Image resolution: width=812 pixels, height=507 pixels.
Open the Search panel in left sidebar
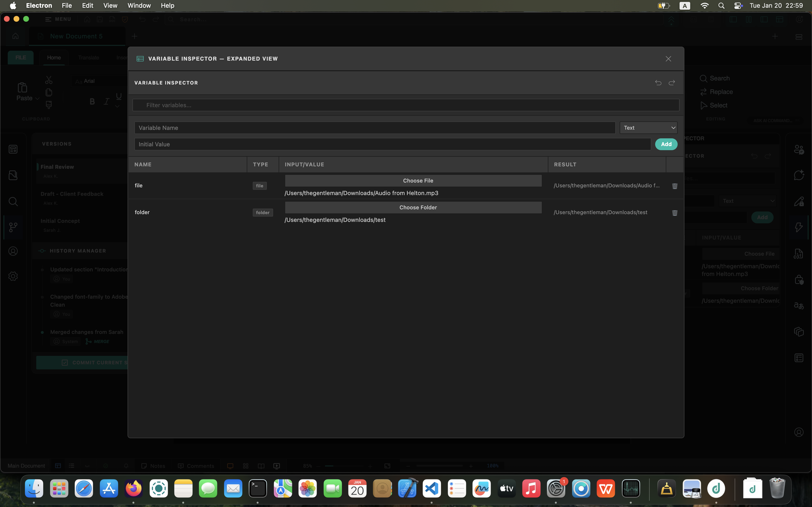pos(13,202)
